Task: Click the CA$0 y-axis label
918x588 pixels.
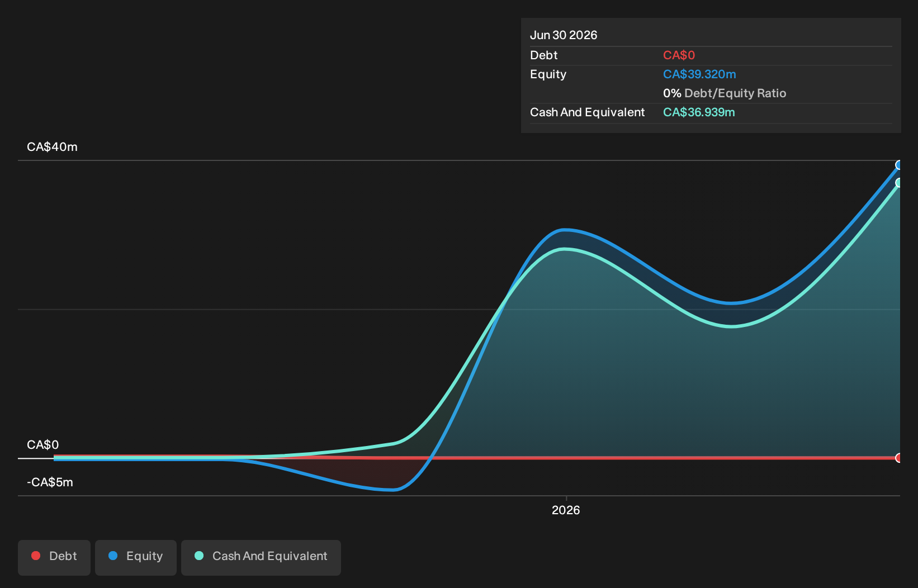Action: click(x=42, y=445)
